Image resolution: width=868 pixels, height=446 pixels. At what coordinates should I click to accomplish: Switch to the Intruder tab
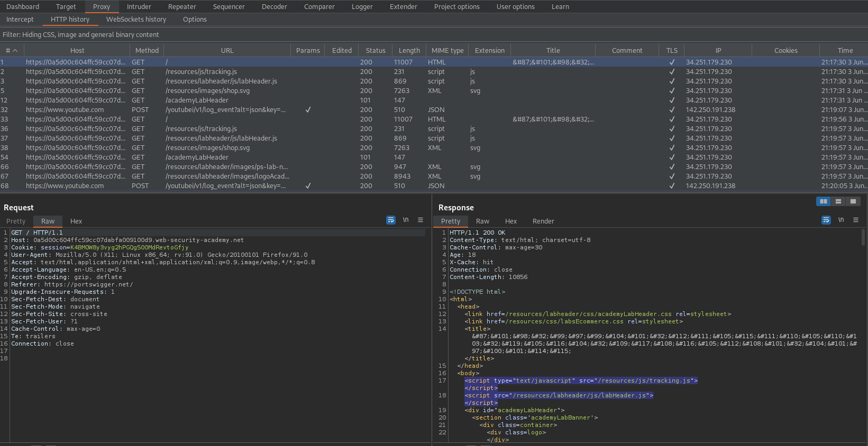(139, 6)
